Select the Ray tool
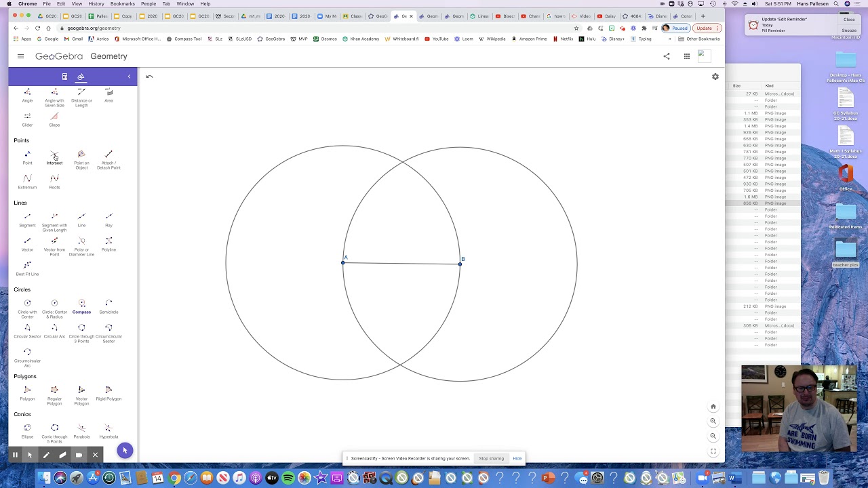 click(108, 220)
